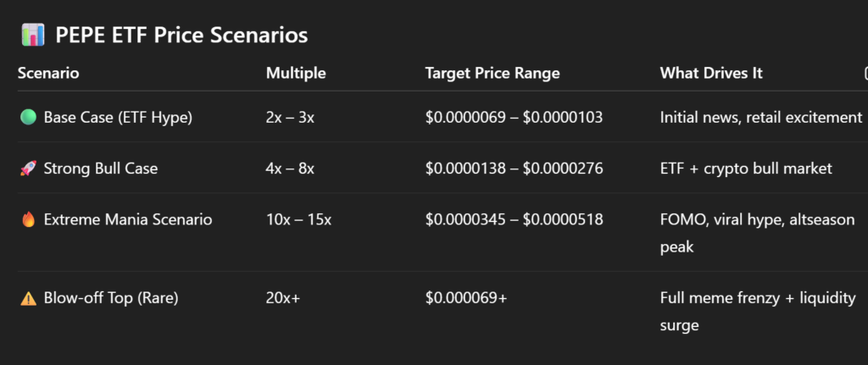
Task: Click the 2x – 3x multiple cell
Action: click(290, 118)
